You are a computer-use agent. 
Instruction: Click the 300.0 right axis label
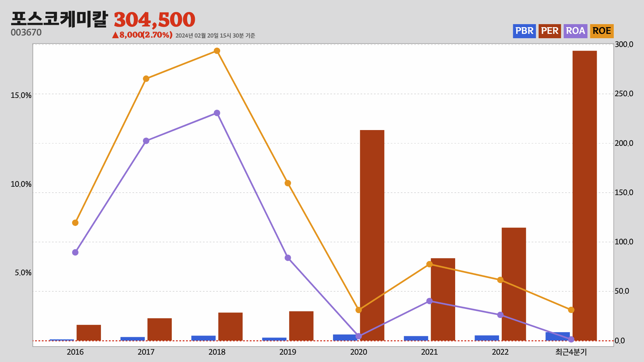tap(624, 45)
